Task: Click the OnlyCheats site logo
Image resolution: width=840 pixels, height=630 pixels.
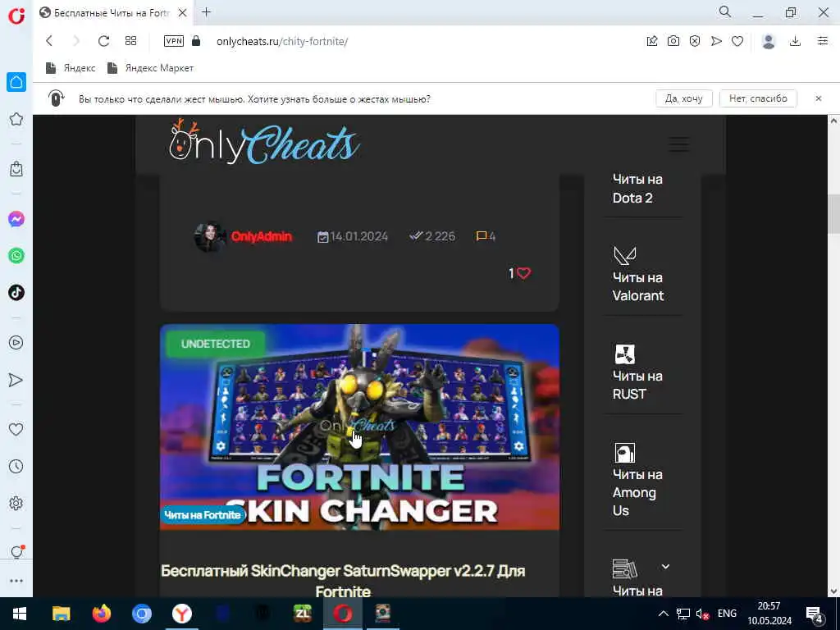Action: point(263,143)
